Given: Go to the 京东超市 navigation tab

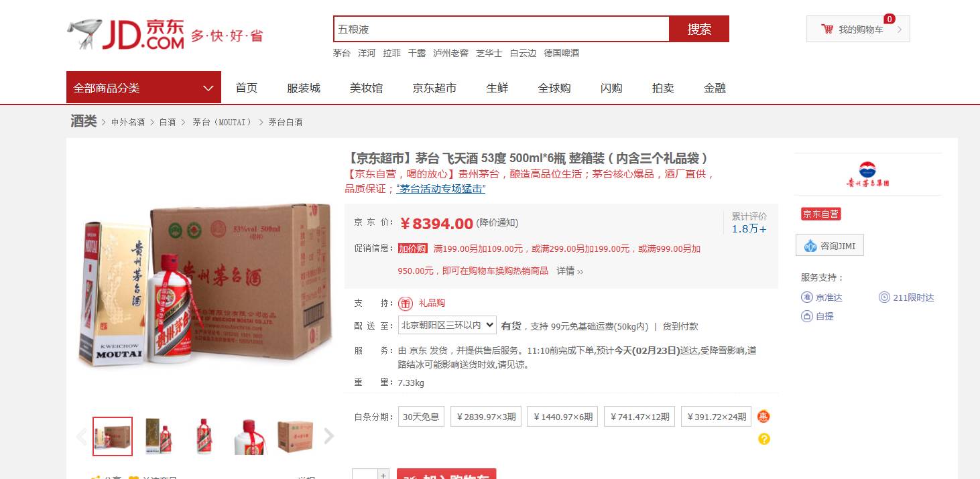Looking at the screenshot, I should [434, 88].
